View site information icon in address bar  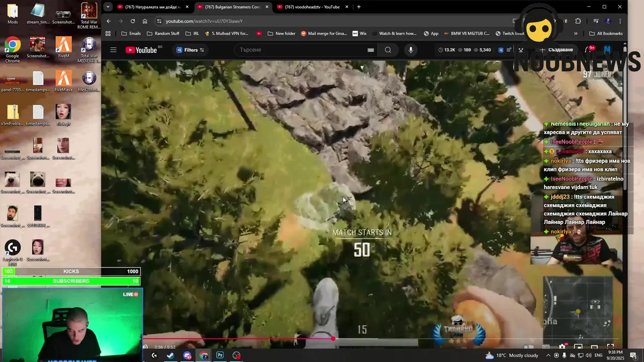(x=159, y=21)
